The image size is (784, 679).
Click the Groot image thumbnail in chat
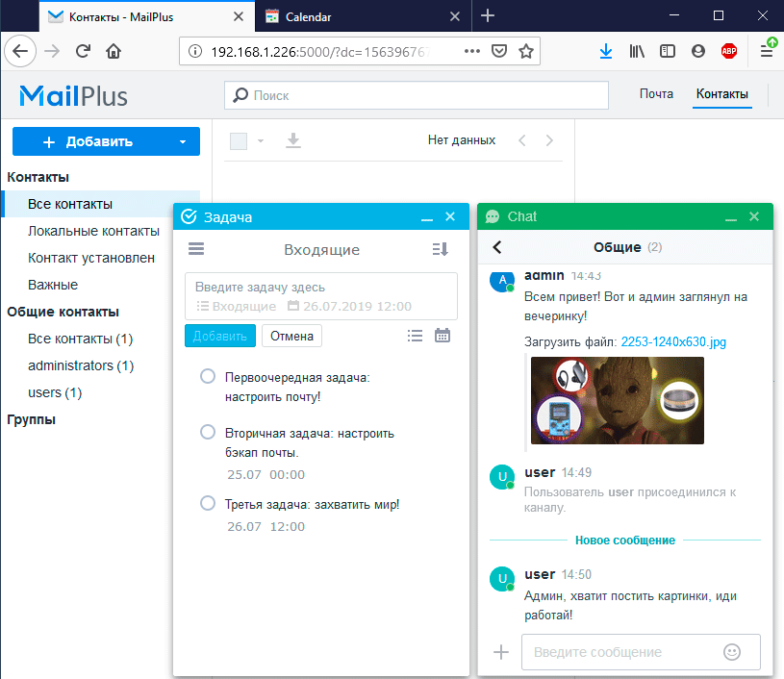(x=617, y=400)
